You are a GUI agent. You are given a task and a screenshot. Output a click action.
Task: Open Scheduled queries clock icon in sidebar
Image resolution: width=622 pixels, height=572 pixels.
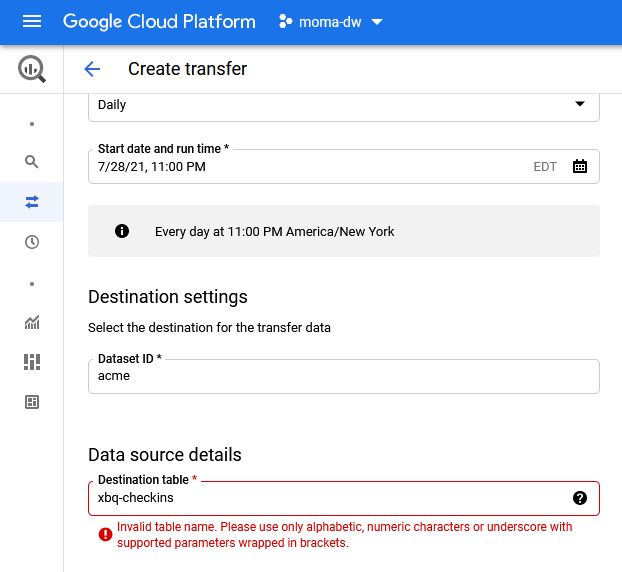32,242
